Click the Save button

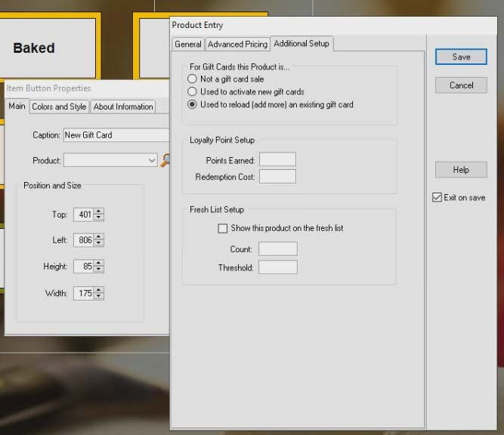pos(461,57)
